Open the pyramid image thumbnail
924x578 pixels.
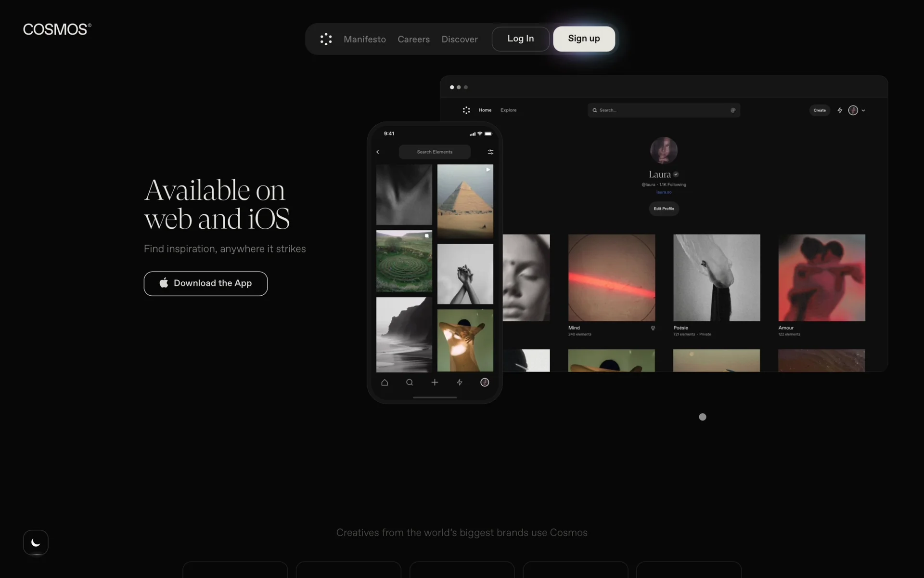click(465, 201)
